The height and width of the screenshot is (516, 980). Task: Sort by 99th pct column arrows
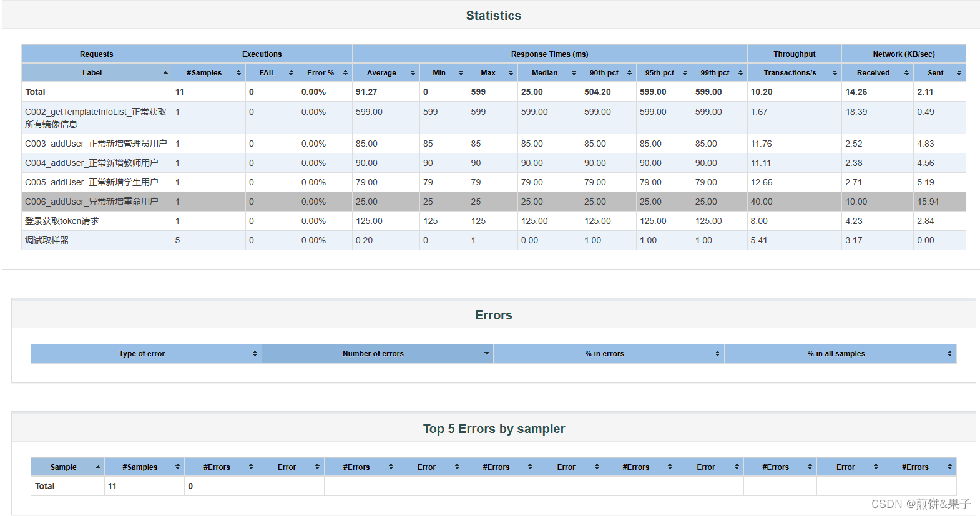[740, 73]
